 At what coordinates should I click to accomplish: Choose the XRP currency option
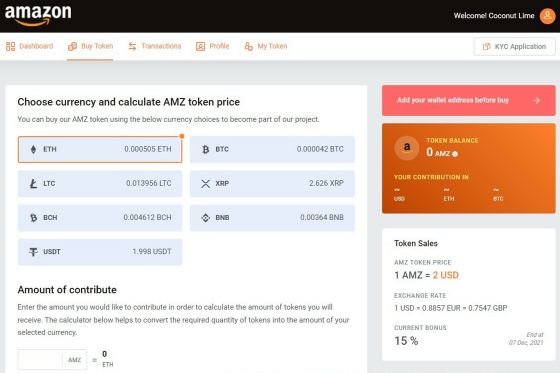tap(272, 184)
